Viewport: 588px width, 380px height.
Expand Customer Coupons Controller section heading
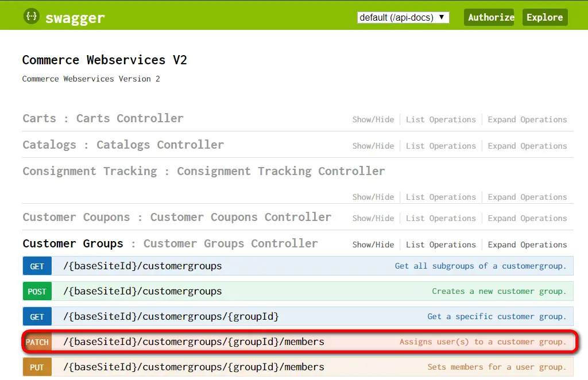(177, 217)
